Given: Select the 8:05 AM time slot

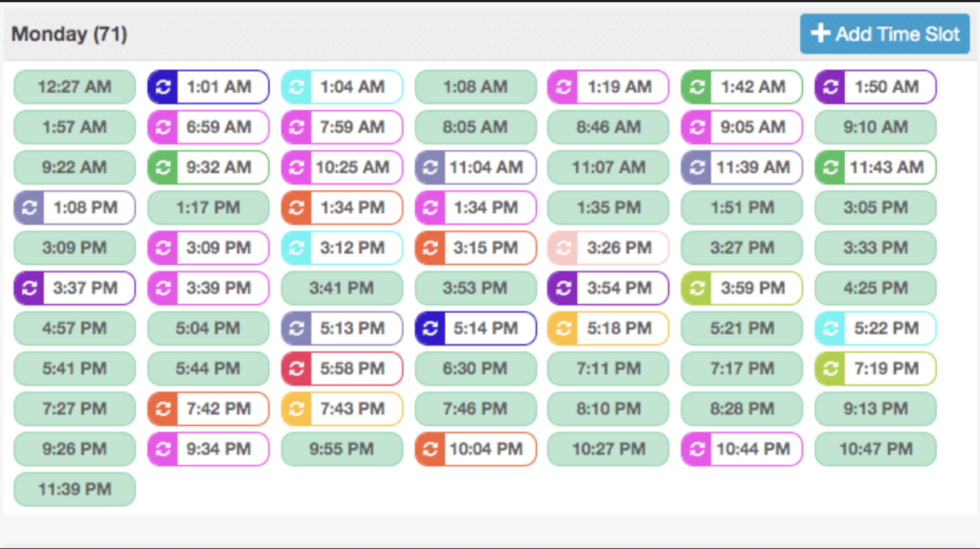Looking at the screenshot, I should [x=476, y=127].
